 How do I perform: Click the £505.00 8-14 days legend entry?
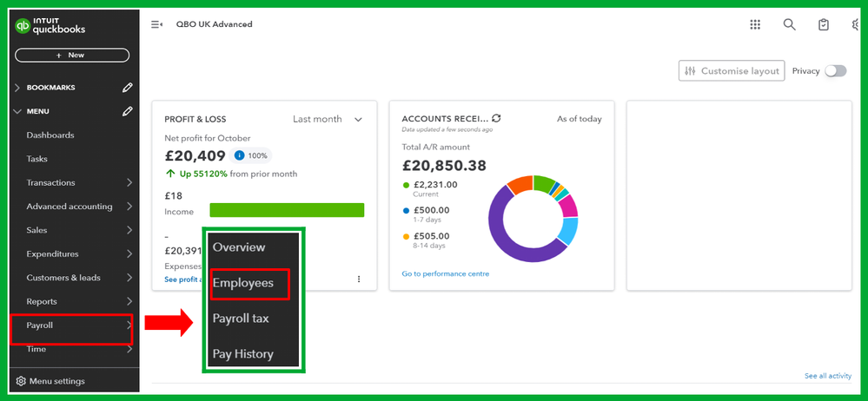427,240
